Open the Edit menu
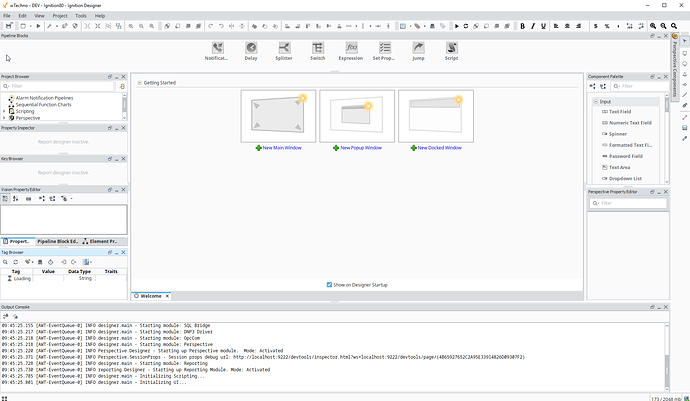Screen dimensions: 690x401 (x=22, y=16)
